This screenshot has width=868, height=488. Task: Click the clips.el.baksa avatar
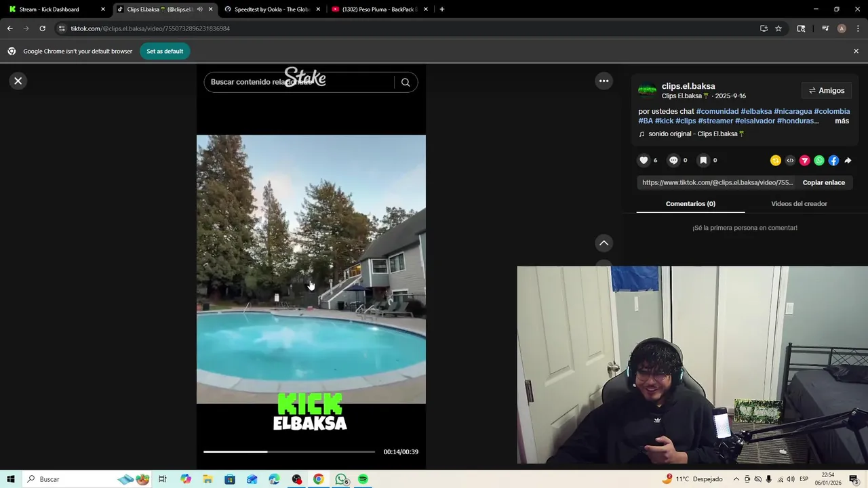648,89
